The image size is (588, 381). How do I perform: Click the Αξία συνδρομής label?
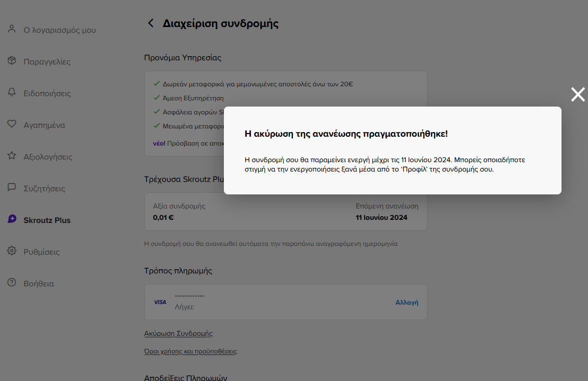coord(179,206)
